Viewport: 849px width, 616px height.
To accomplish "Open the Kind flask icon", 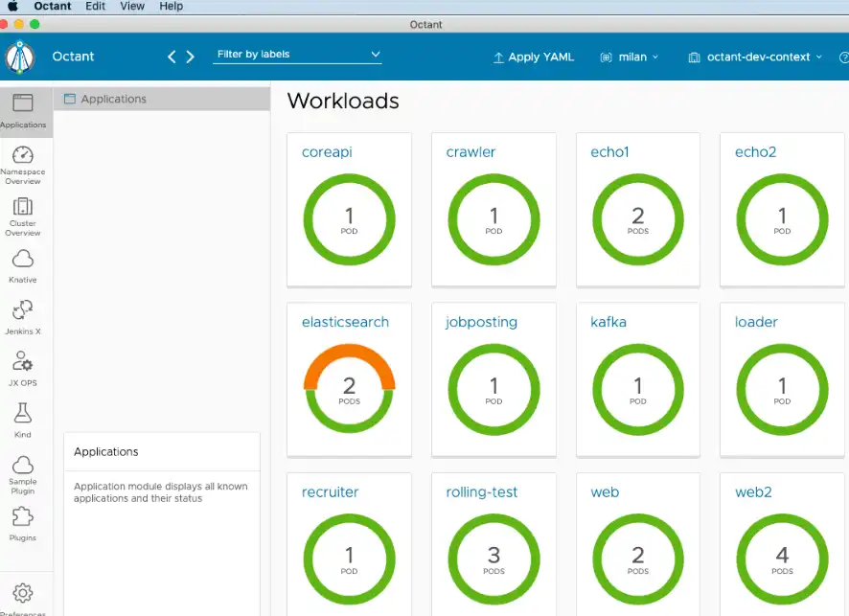I will (x=23, y=413).
